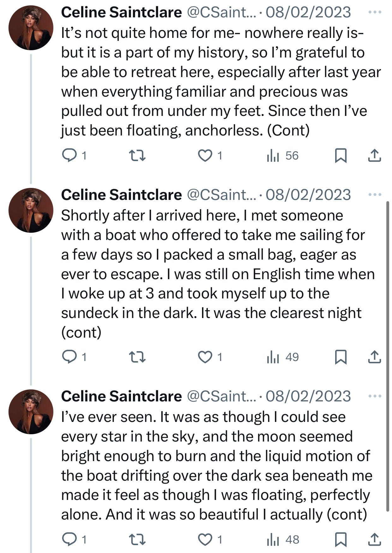Screen dimensions: 392x553
Task: Open more options on third tweet
Action: pos(375,396)
